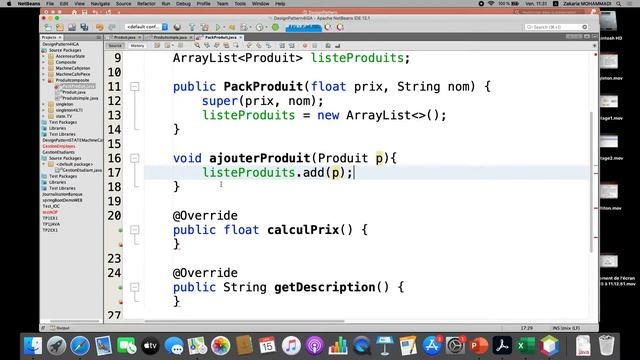
Task: Open Music app from the Dock
Action: (x=291, y=346)
